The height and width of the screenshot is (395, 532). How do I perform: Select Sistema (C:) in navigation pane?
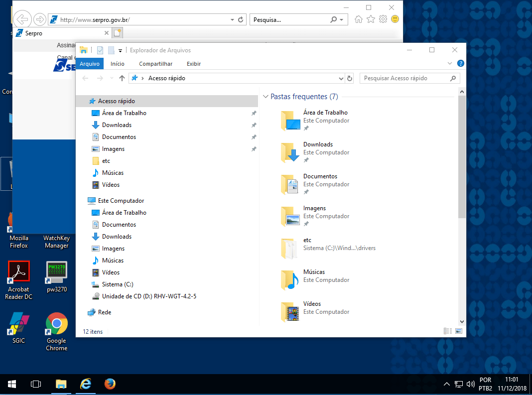point(118,284)
